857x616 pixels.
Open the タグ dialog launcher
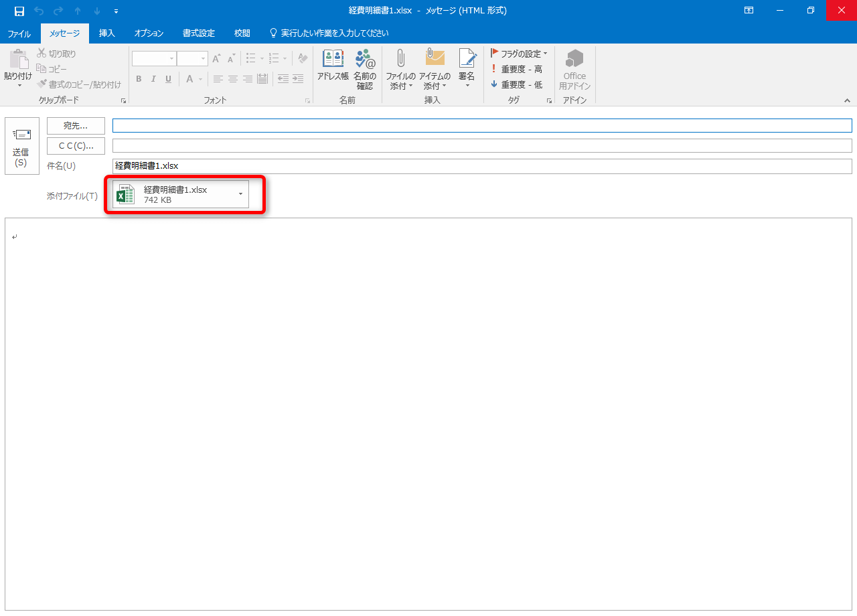point(549,100)
